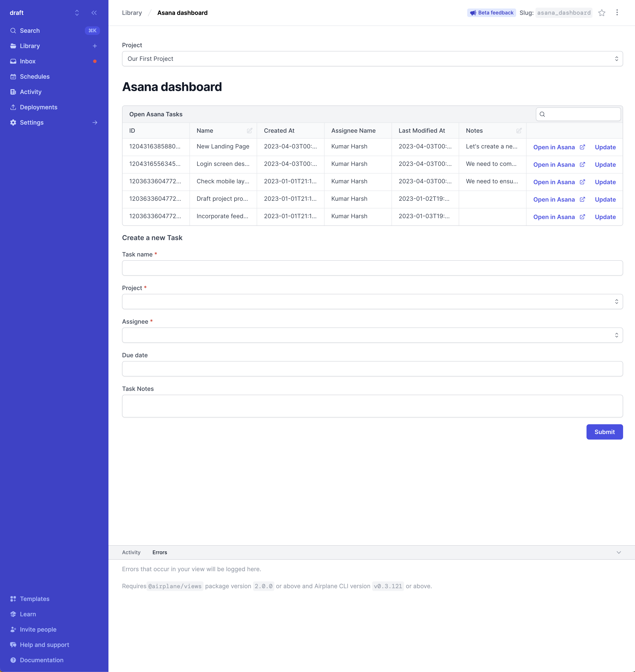Image resolution: width=635 pixels, height=672 pixels.
Task: Open the Assignee dropdown
Action: click(x=372, y=335)
